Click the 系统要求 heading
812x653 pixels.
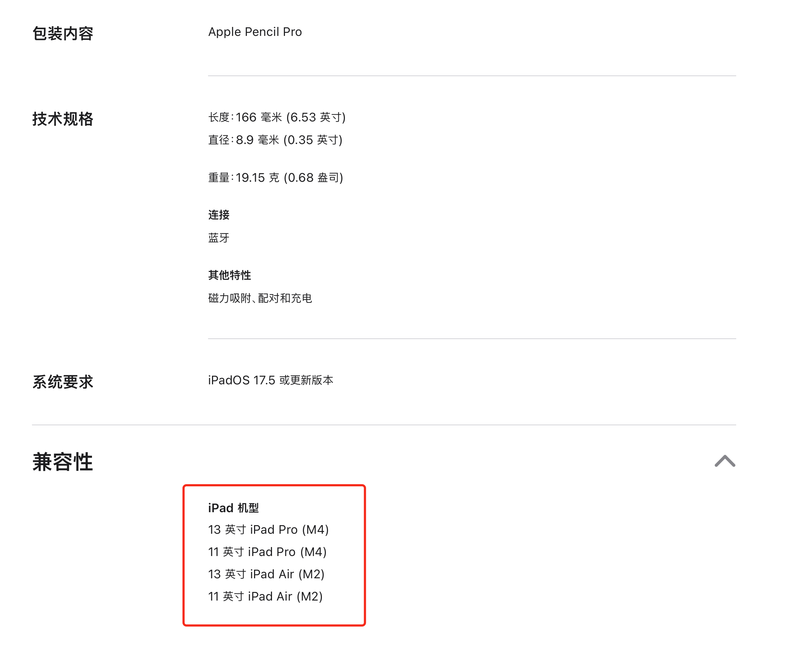point(63,382)
